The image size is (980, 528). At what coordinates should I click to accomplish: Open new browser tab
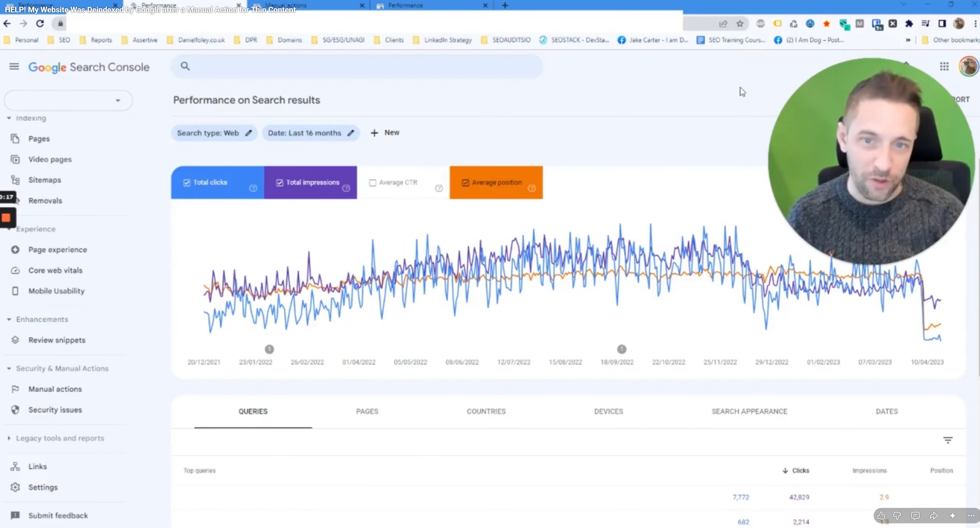505,5
